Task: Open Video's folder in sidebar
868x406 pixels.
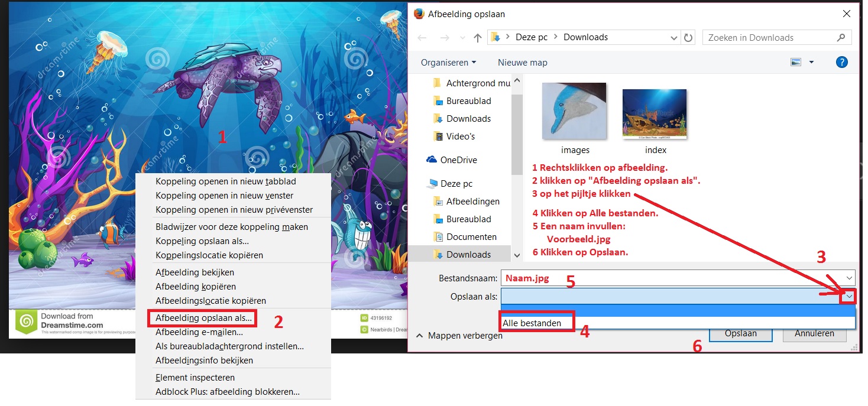Action: (x=460, y=137)
